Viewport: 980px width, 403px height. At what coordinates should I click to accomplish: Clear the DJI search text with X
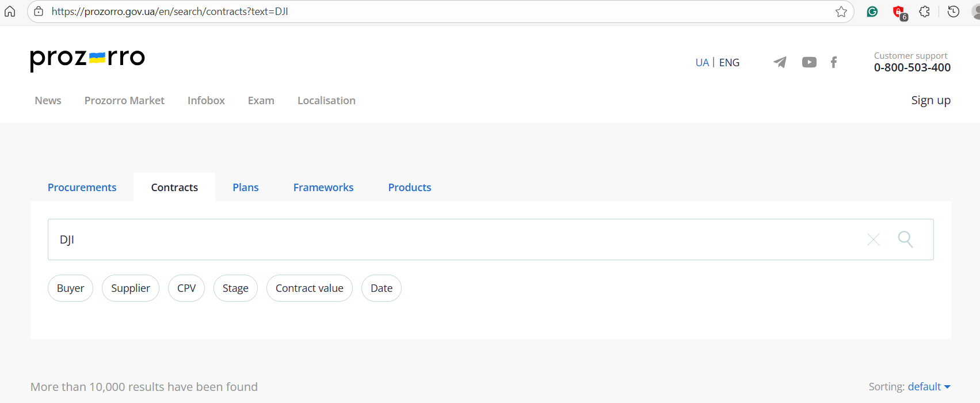(x=874, y=239)
